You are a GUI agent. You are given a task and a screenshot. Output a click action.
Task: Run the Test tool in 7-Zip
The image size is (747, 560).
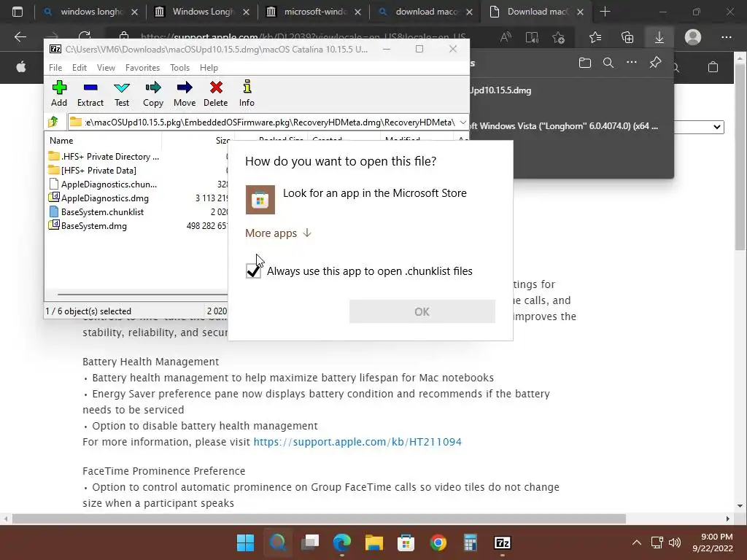[122, 93]
